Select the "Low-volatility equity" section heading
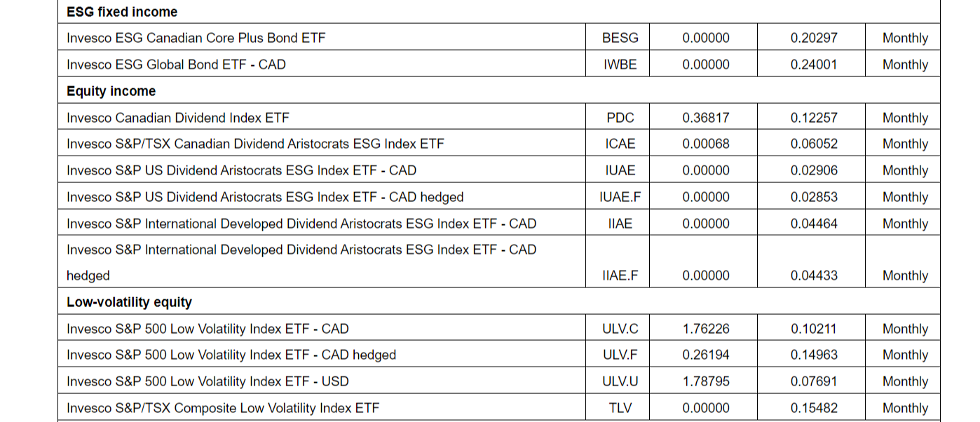Image resolution: width=980 pixels, height=422 pixels. tap(129, 302)
